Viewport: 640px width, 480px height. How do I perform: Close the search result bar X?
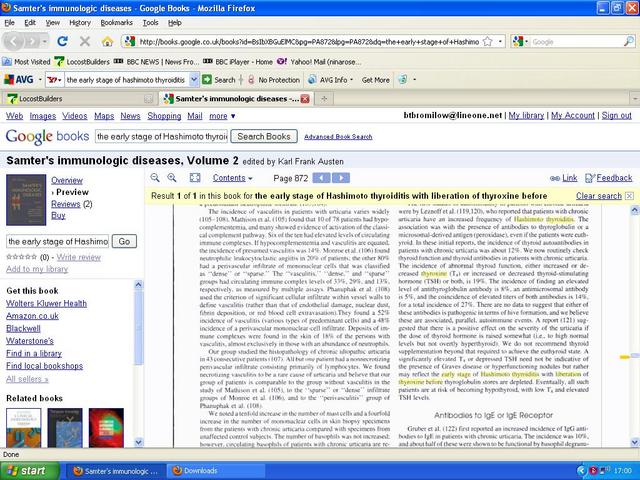(x=629, y=196)
